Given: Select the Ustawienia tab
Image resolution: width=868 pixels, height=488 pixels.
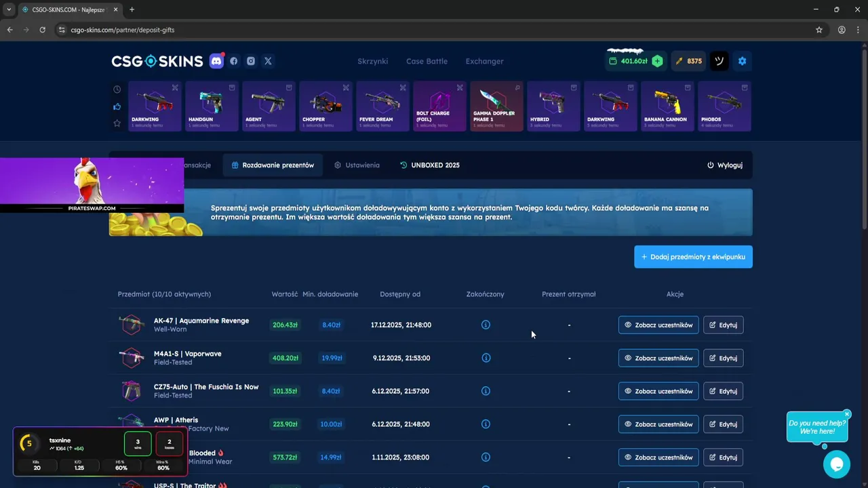Looking at the screenshot, I should pos(357,165).
